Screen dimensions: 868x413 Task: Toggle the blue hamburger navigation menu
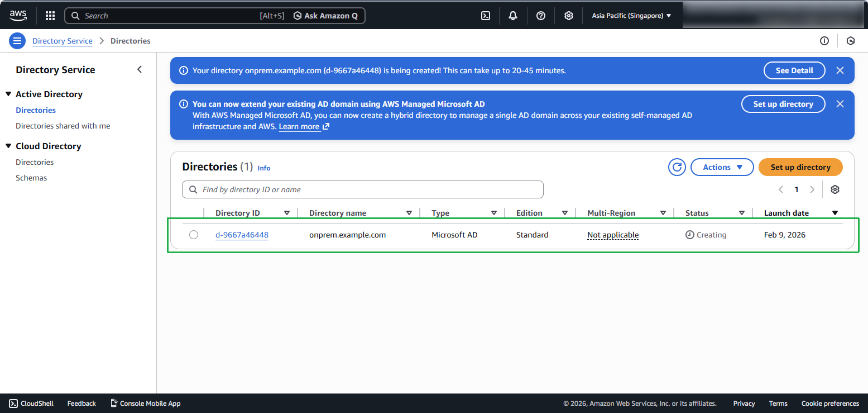click(x=17, y=41)
